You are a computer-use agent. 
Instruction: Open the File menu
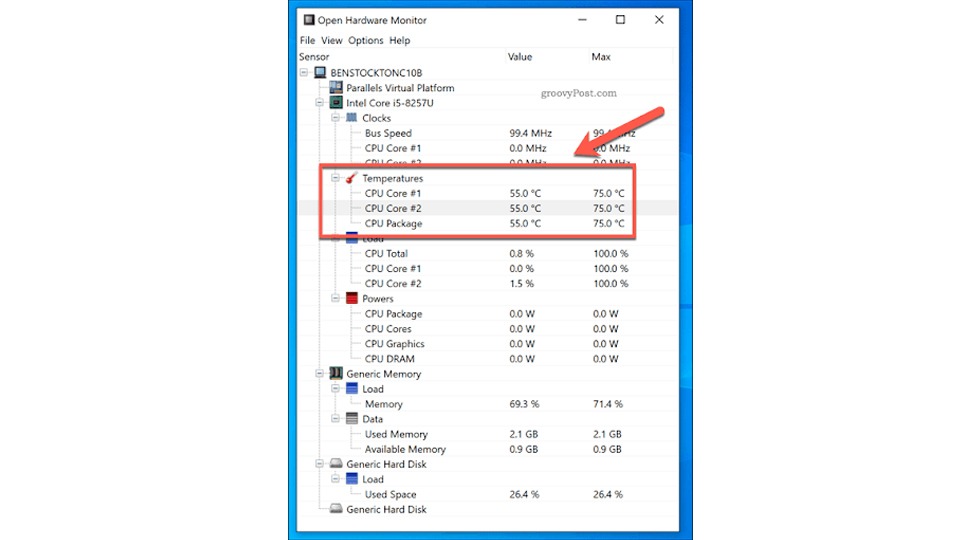(x=307, y=41)
